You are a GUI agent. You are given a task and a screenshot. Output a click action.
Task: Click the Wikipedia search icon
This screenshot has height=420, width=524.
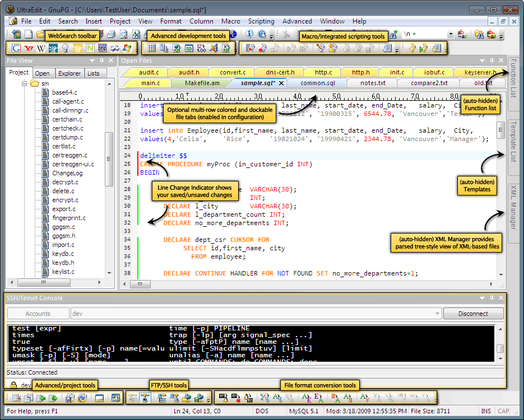pyautogui.click(x=41, y=49)
